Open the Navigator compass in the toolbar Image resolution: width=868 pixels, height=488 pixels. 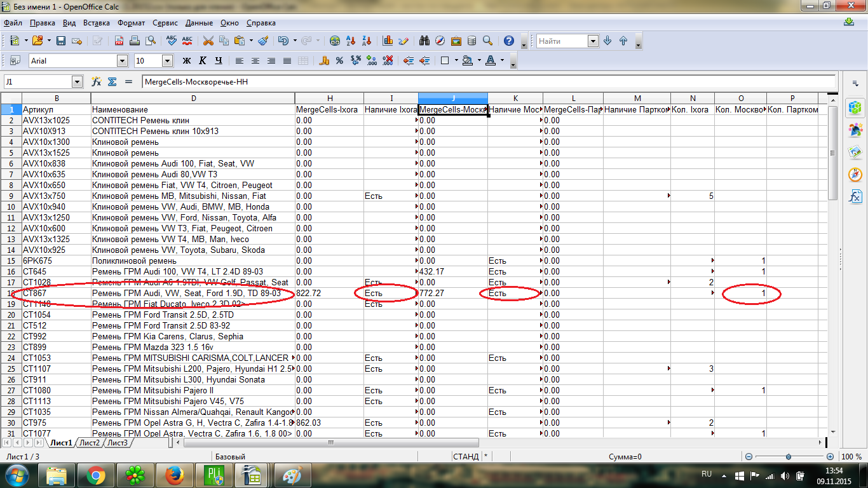pyautogui.click(x=440, y=41)
